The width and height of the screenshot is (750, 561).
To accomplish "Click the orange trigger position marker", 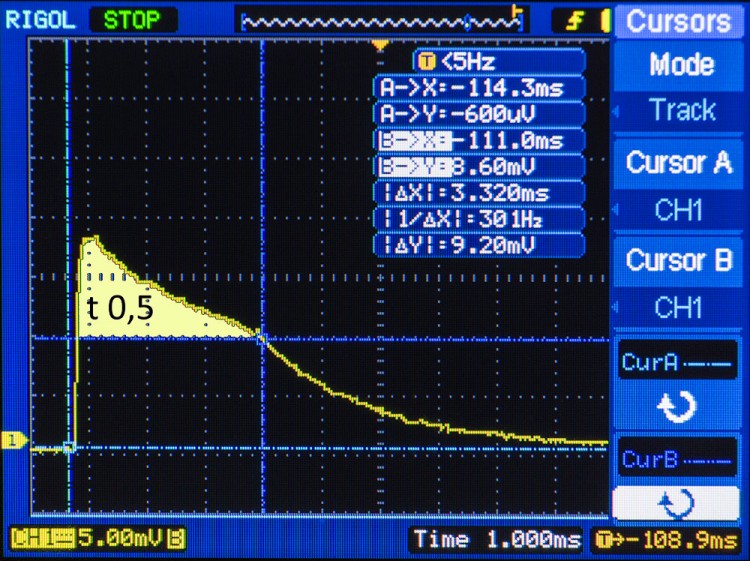I will (x=379, y=46).
